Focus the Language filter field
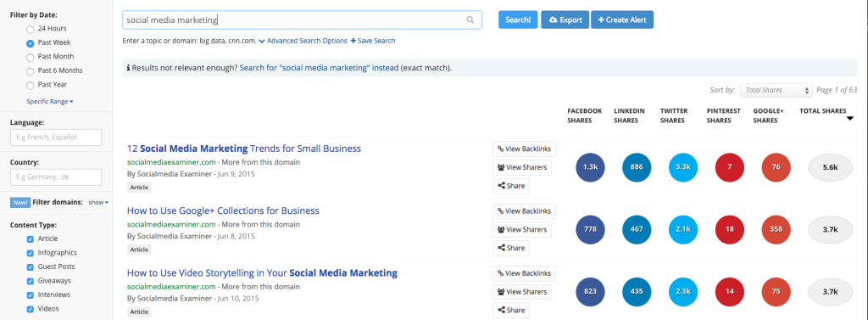Screen dimensions: 868x320 [55, 137]
